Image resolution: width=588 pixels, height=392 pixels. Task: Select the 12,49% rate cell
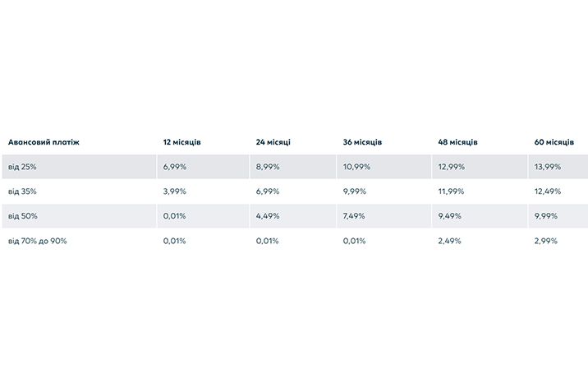tap(548, 191)
